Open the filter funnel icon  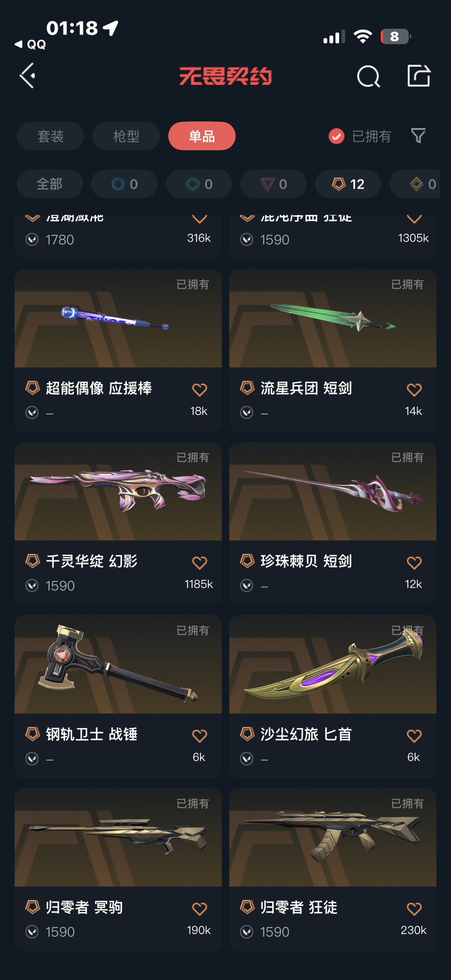click(x=418, y=136)
